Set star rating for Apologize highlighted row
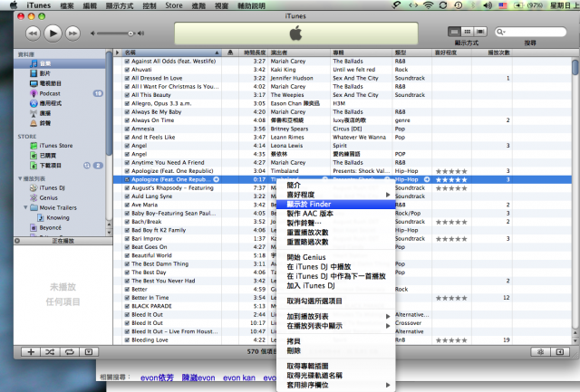Screen dimensions: 580x392 tap(451, 180)
